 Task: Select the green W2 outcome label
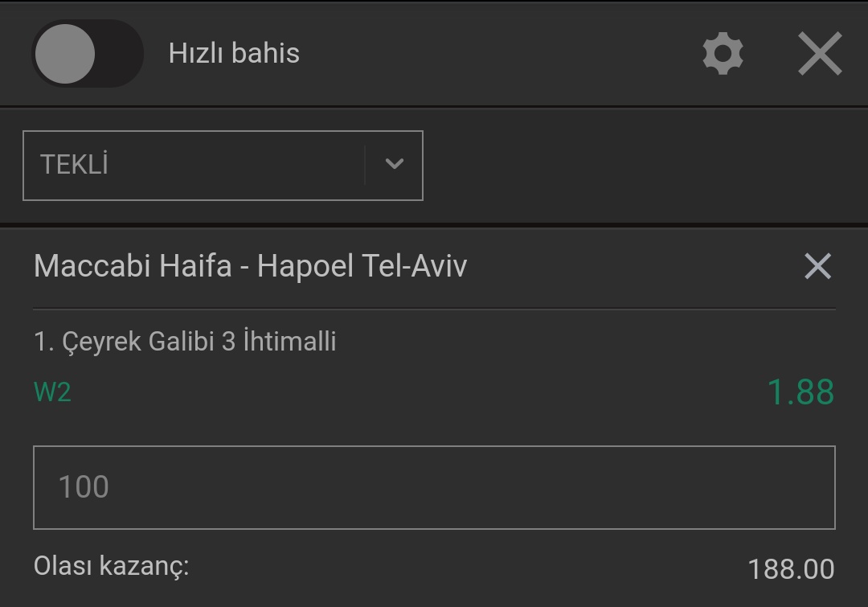[x=52, y=392]
